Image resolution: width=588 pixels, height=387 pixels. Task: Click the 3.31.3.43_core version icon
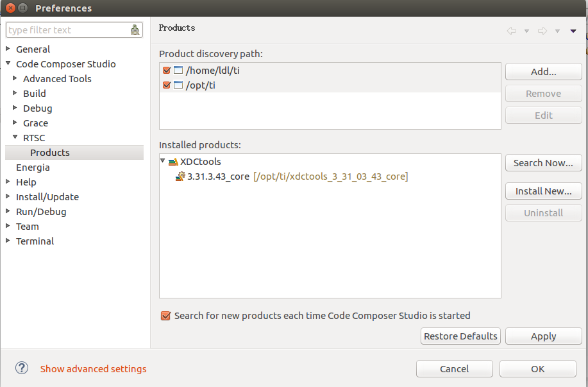pos(181,176)
